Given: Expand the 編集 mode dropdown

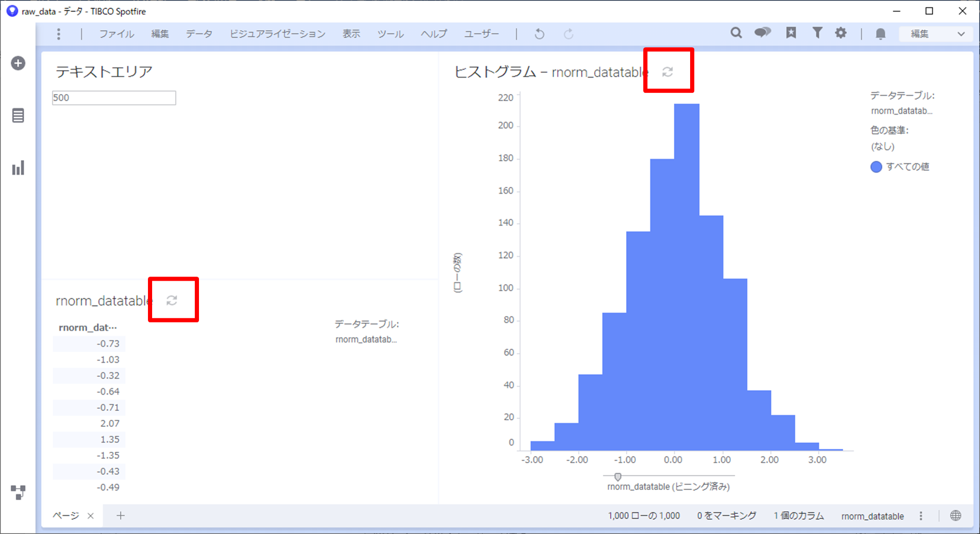Looking at the screenshot, I should (x=936, y=34).
